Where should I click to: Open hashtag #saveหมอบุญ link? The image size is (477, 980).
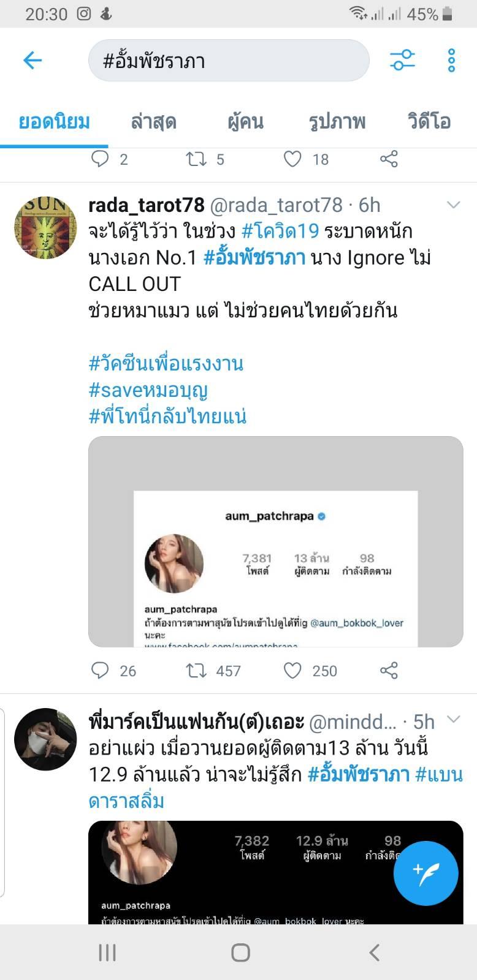(x=148, y=390)
